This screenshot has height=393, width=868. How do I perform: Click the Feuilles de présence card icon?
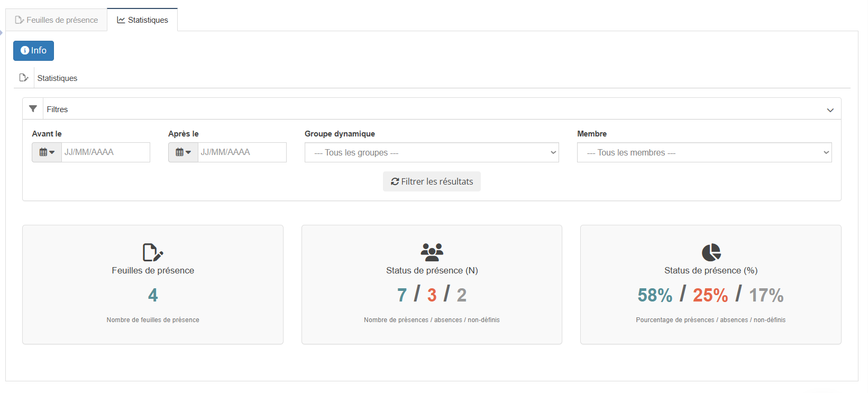pyautogui.click(x=153, y=252)
